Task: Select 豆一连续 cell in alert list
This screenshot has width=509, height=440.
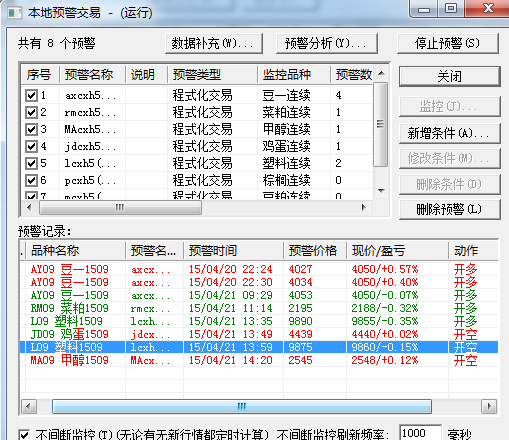Action: pos(287,96)
